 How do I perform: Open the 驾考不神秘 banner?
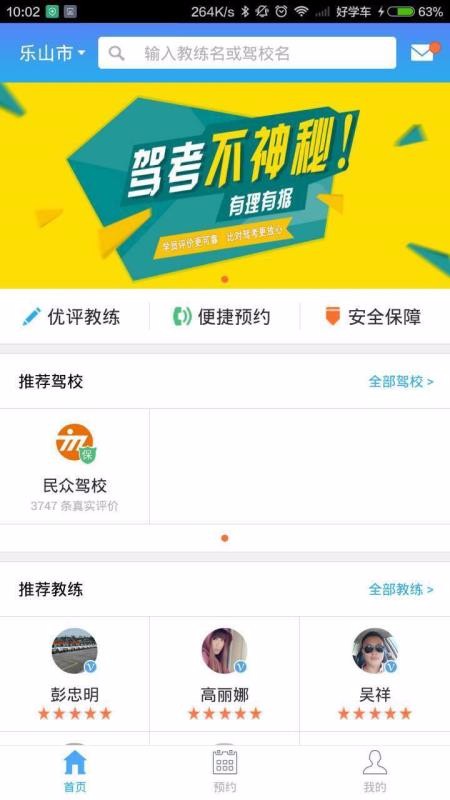click(x=225, y=185)
